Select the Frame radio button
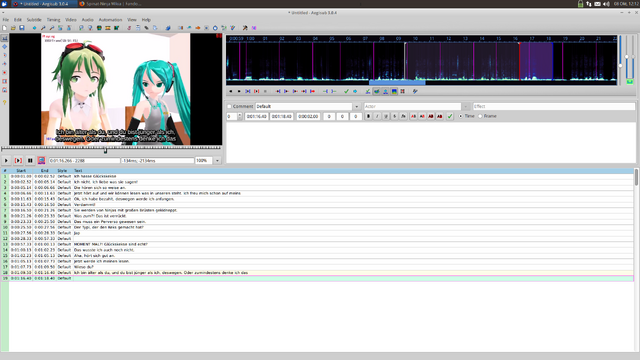The width and height of the screenshot is (640, 360). pyautogui.click(x=480, y=116)
